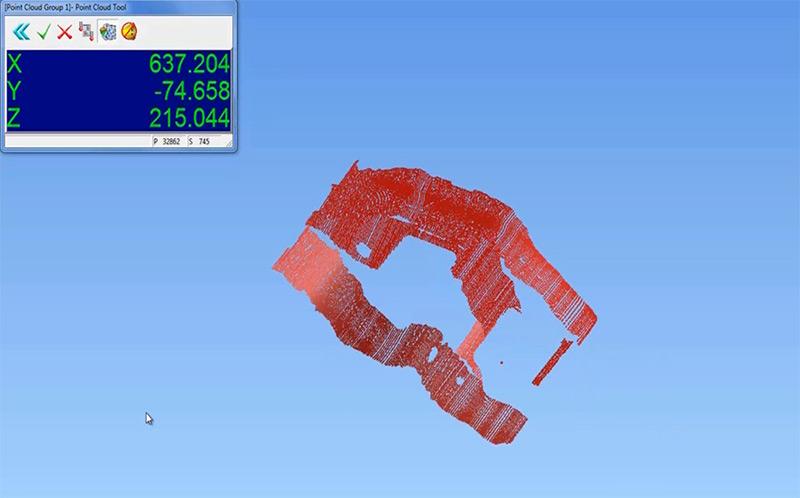Image resolution: width=800 pixels, height=498 pixels.
Task: Click the round orange icon in toolbar
Action: point(129,32)
